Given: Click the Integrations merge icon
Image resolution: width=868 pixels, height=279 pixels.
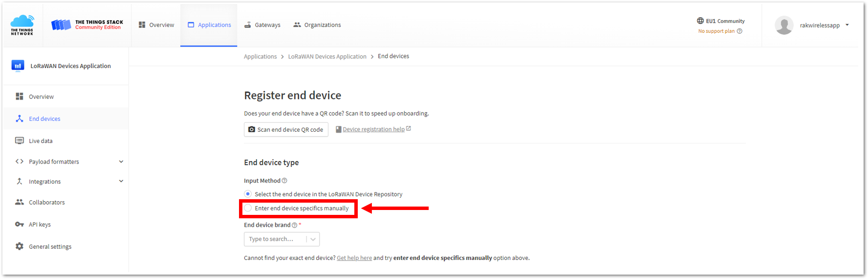Looking at the screenshot, I should tap(20, 181).
